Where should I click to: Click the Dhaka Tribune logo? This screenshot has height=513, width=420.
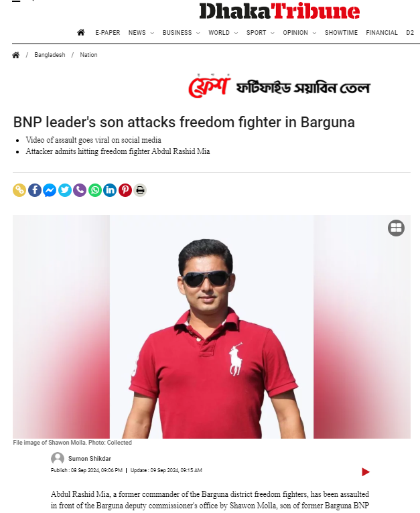[279, 11]
